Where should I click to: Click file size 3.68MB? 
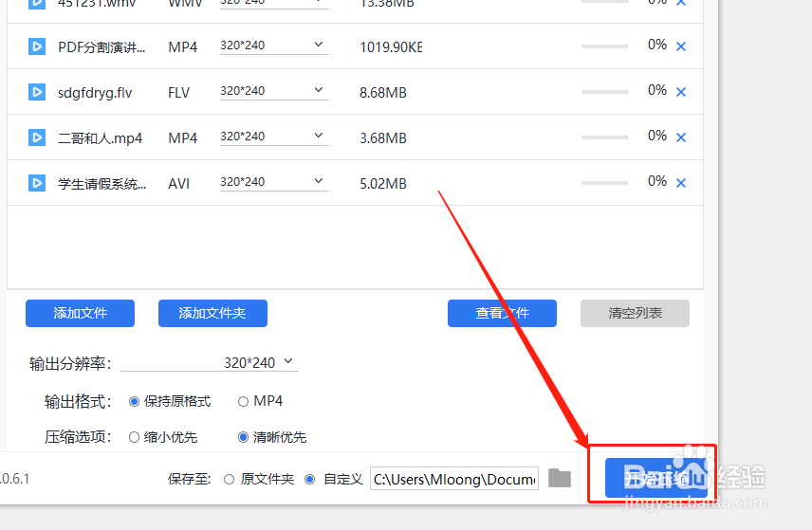pos(383,138)
